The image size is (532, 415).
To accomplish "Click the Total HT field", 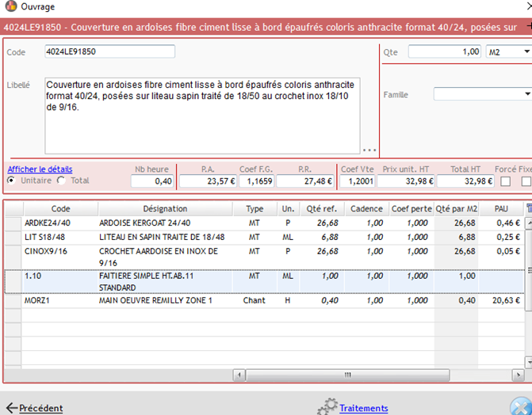I will 465,181.
